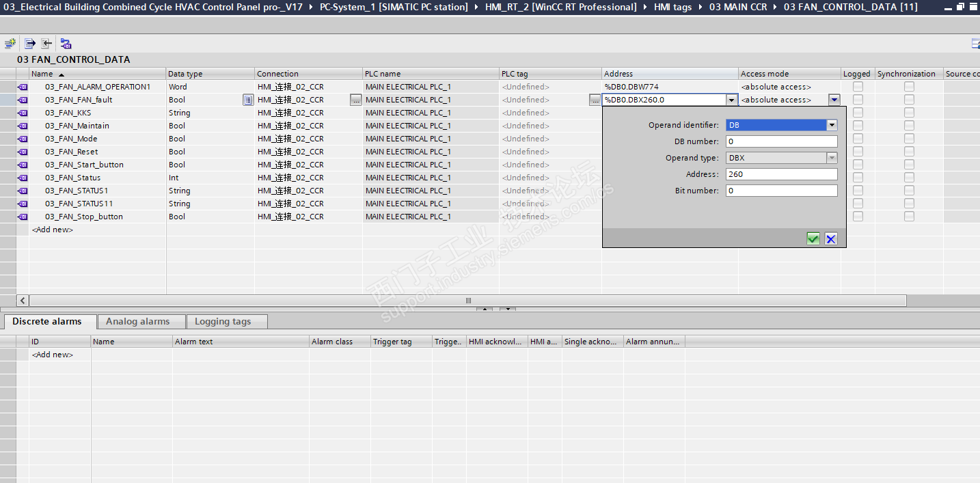Click PC-System_1 breadcrumb item

pyautogui.click(x=394, y=7)
